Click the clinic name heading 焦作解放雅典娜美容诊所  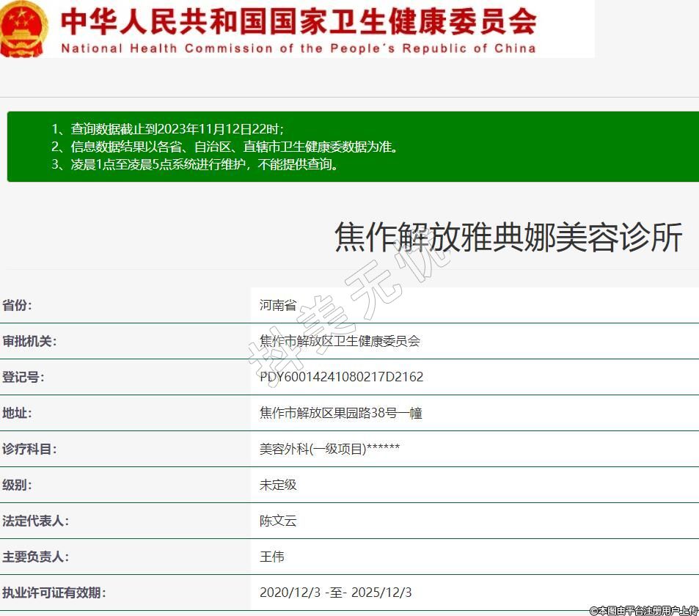click(x=508, y=238)
